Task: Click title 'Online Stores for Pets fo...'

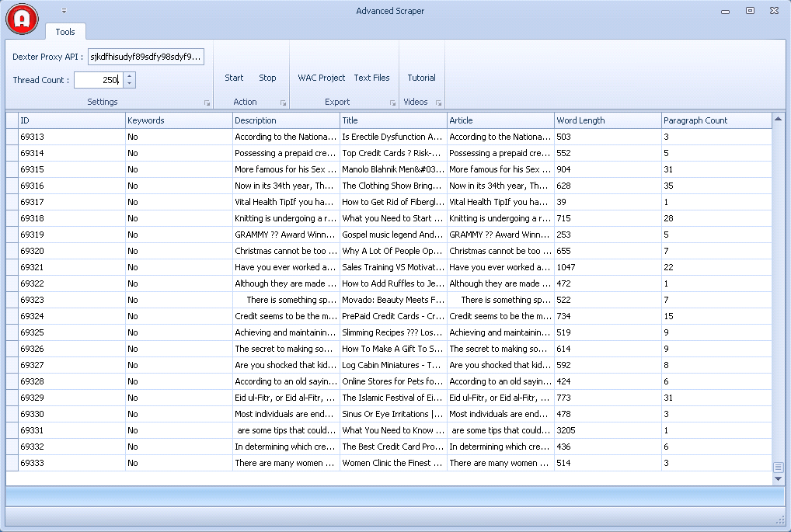Action: (x=393, y=381)
